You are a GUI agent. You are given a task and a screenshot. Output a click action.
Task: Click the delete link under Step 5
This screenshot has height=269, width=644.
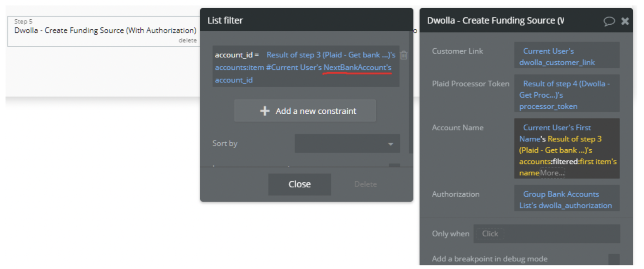coord(188,40)
